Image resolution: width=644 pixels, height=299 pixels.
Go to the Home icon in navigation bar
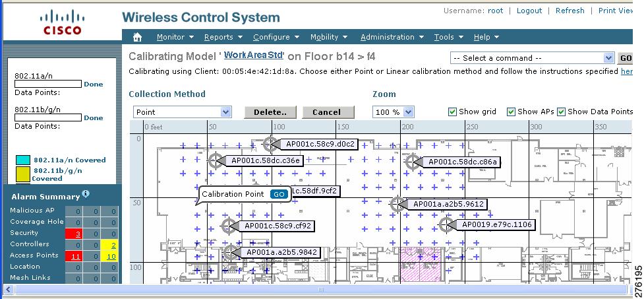tap(137, 37)
